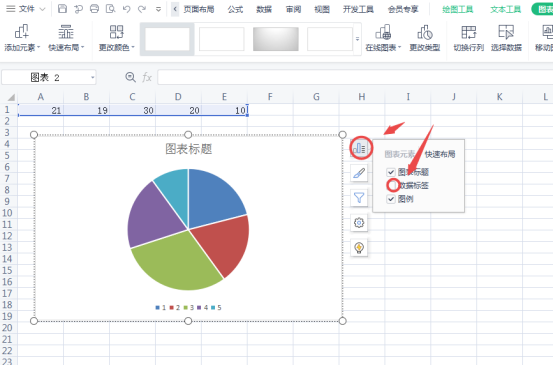Click the 切换行列 button

469,38
